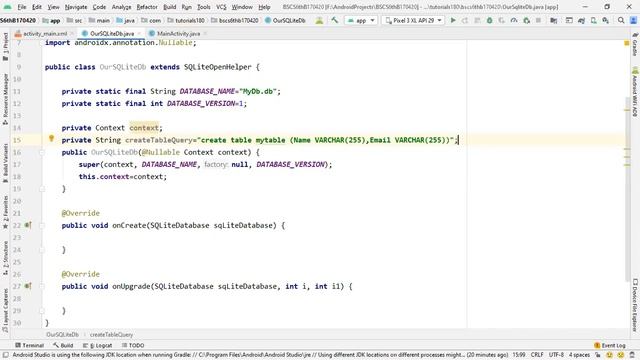
Task: Click the OurSQLiteDb class in navigation bar
Action: [285, 20]
